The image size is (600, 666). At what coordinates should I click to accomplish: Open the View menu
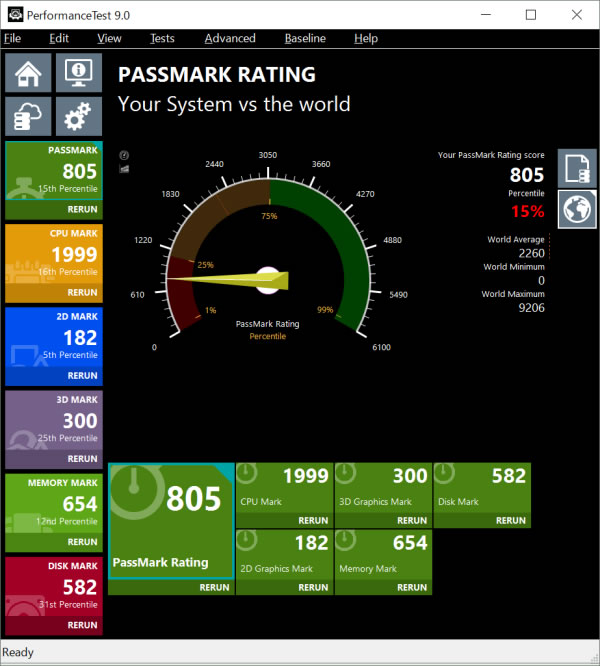(109, 38)
